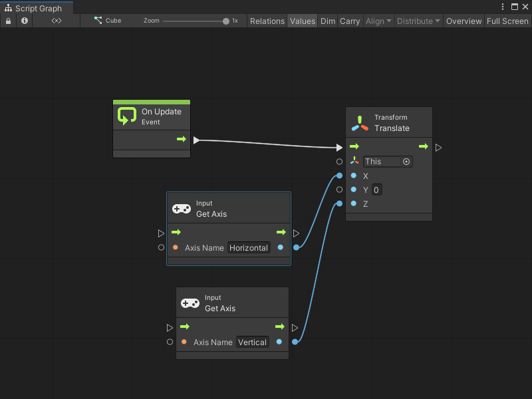Click the Overview button
This screenshot has height=399, width=532.
(464, 21)
